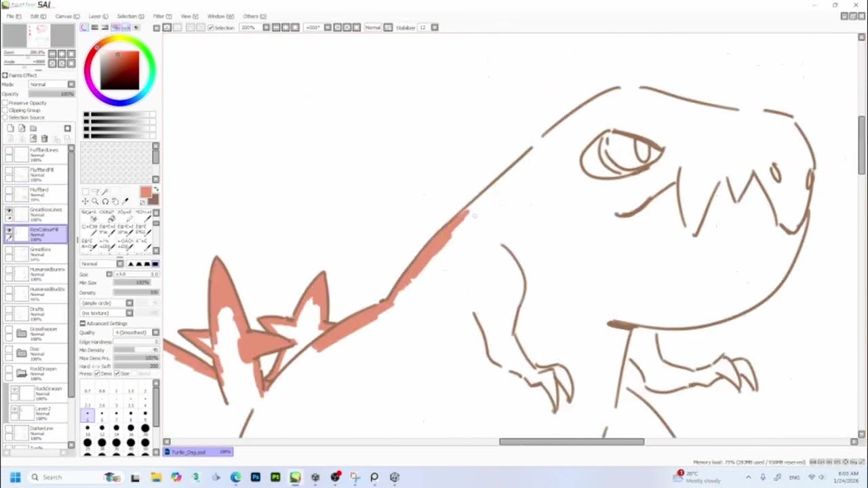Toggle Preserve Opacity checkbox
The width and height of the screenshot is (868, 488).
coord(5,103)
